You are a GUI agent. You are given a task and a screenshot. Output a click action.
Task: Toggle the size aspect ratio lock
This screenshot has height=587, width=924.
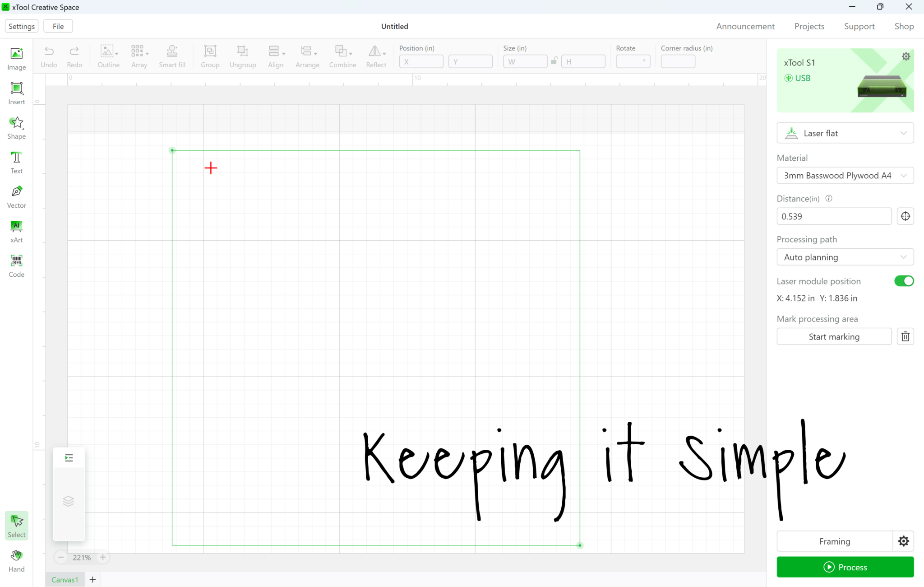coord(554,61)
